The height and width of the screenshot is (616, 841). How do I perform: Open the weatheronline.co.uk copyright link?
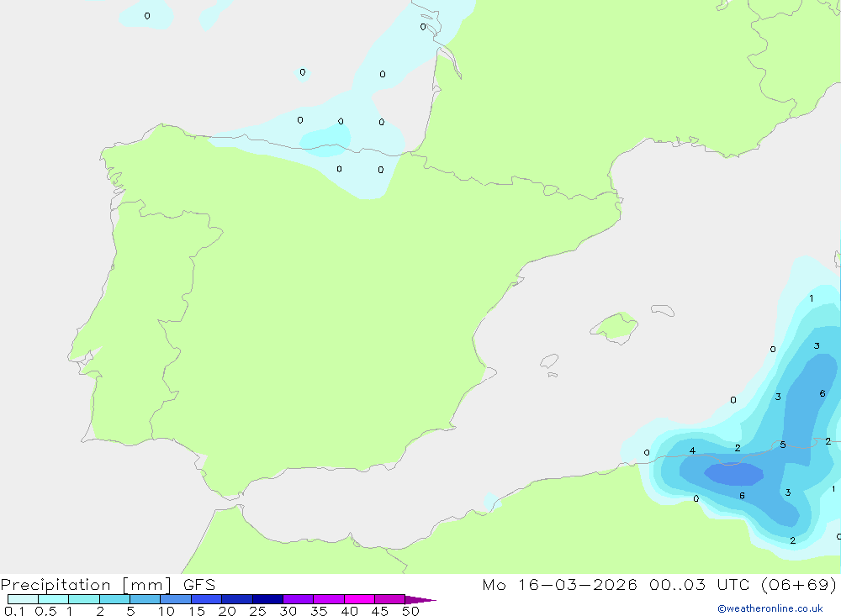770,608
